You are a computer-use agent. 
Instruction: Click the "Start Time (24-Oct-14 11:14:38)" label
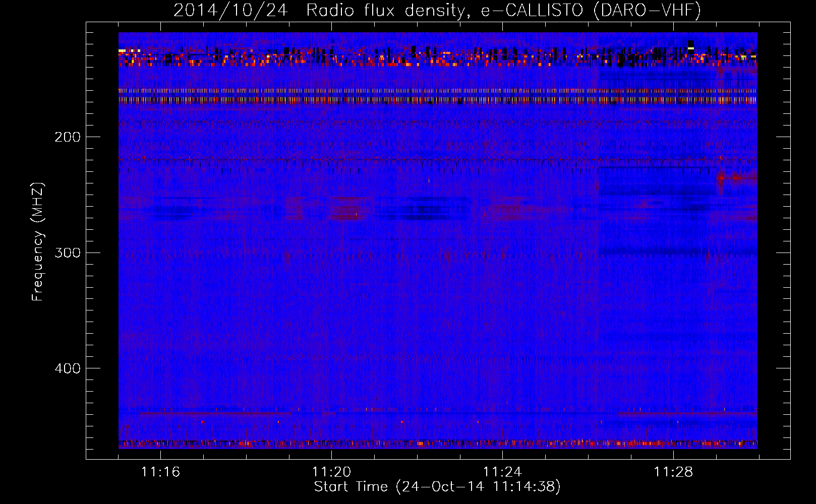coord(437,487)
